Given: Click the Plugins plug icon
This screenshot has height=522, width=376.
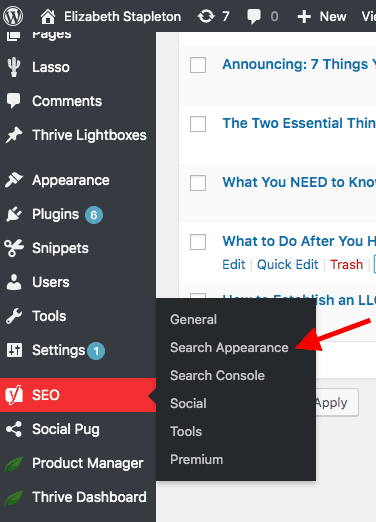Looking at the screenshot, I should click(x=14, y=214).
